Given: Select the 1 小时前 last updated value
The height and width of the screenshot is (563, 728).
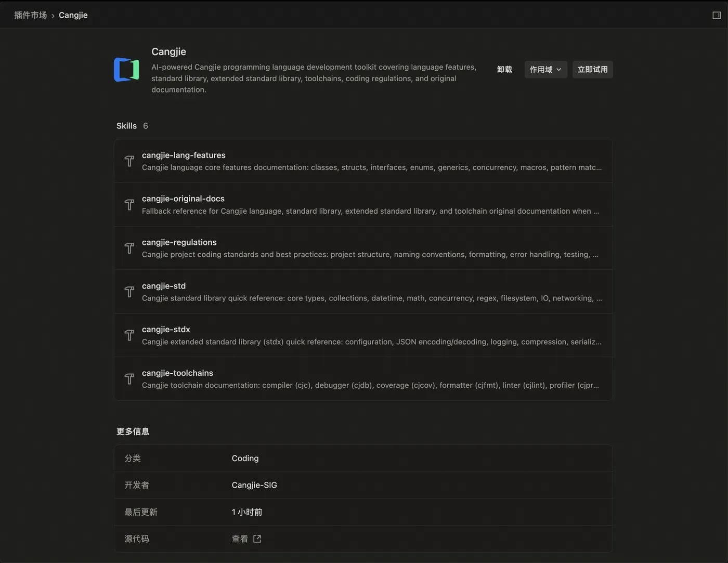Looking at the screenshot, I should point(247,512).
